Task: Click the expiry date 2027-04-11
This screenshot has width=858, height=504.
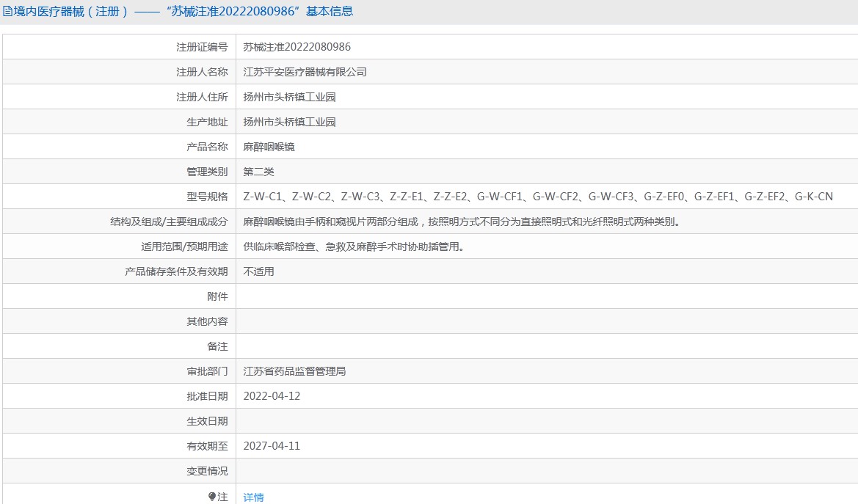Action: (x=272, y=446)
